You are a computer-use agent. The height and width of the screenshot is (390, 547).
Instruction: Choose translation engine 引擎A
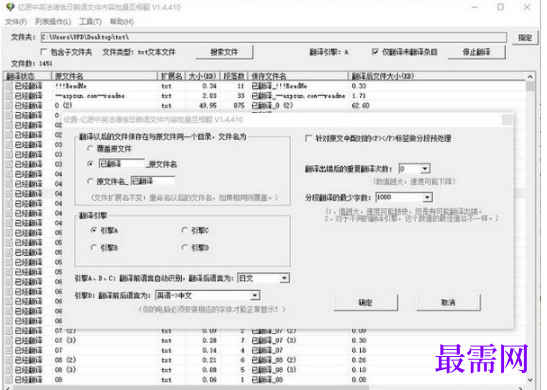click(93, 230)
